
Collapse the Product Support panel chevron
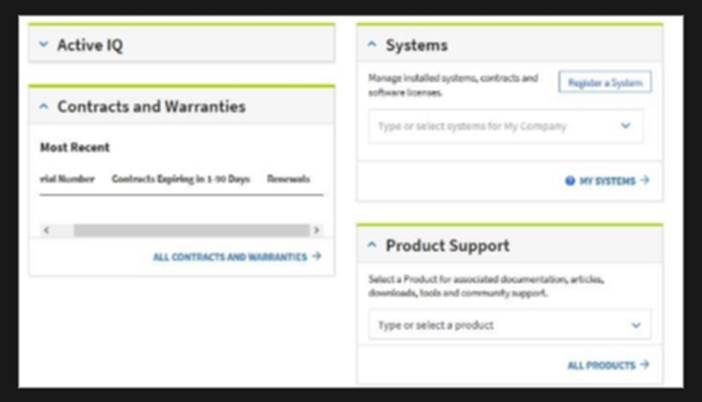coord(372,245)
